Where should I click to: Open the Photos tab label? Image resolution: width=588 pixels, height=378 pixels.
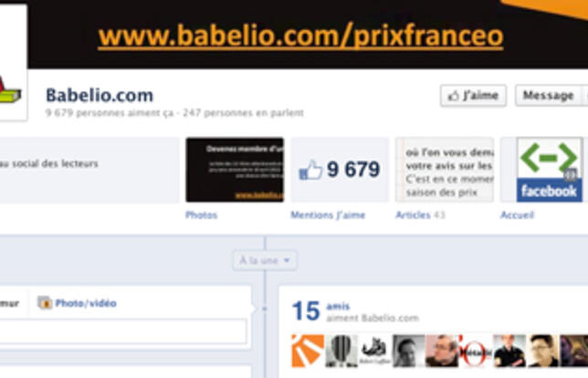tap(202, 215)
